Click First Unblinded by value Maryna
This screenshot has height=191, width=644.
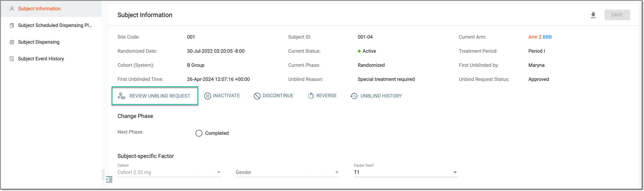[x=536, y=65]
